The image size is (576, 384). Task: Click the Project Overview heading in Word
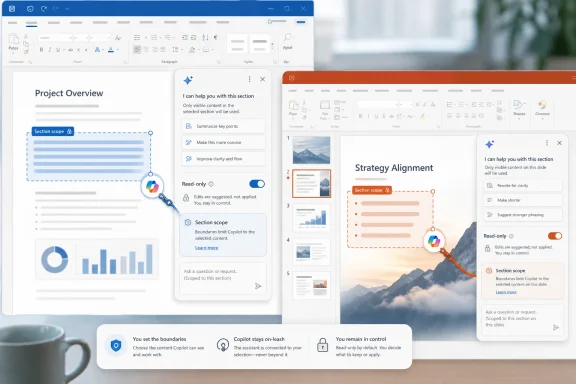tap(69, 93)
